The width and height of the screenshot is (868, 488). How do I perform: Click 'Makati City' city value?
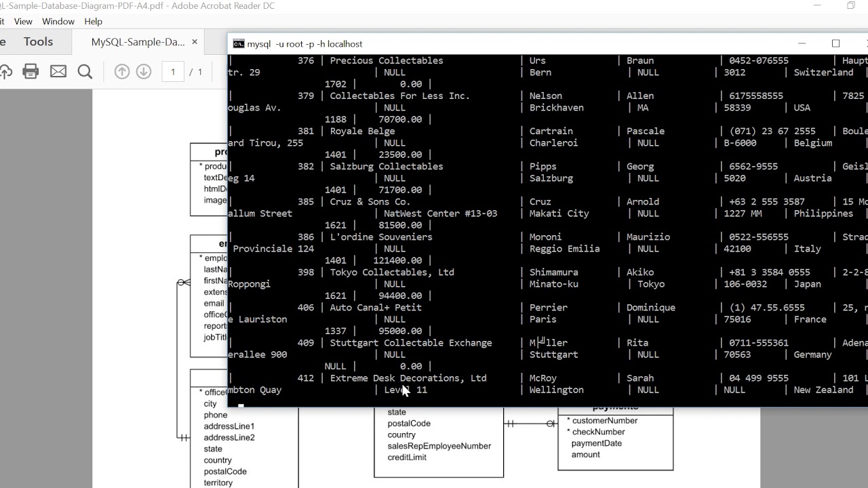click(x=559, y=213)
